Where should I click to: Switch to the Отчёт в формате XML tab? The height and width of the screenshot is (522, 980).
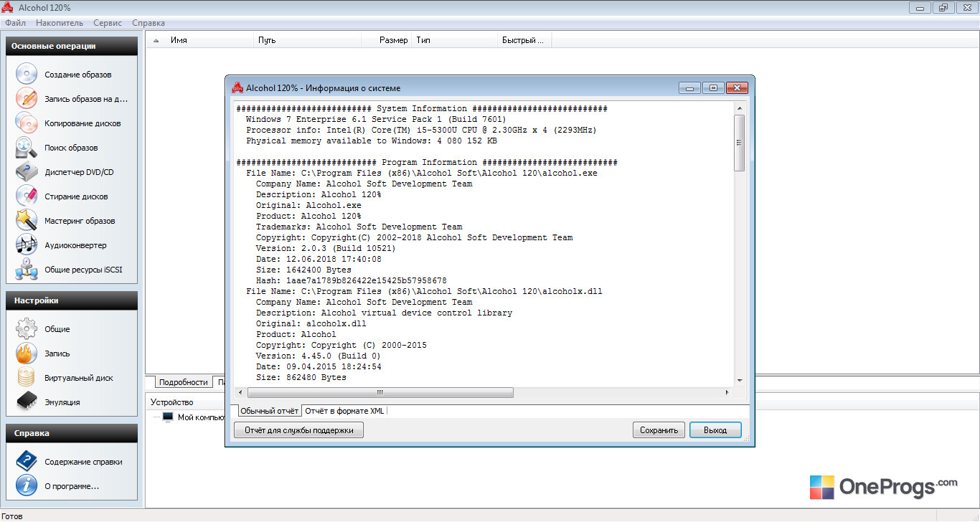pyautogui.click(x=345, y=411)
